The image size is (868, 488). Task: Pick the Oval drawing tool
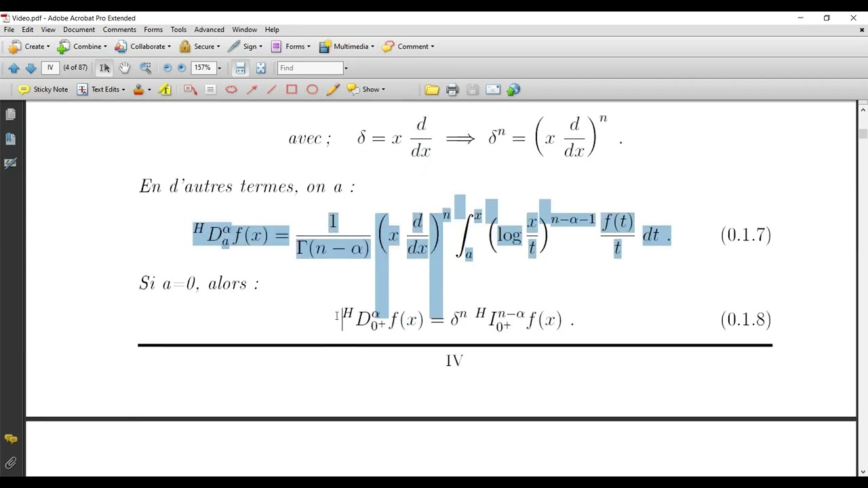point(312,89)
